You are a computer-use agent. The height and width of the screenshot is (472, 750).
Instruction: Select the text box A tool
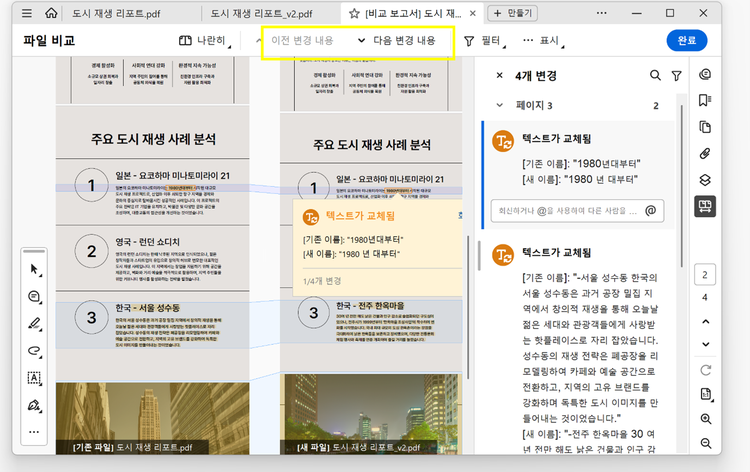click(x=34, y=378)
